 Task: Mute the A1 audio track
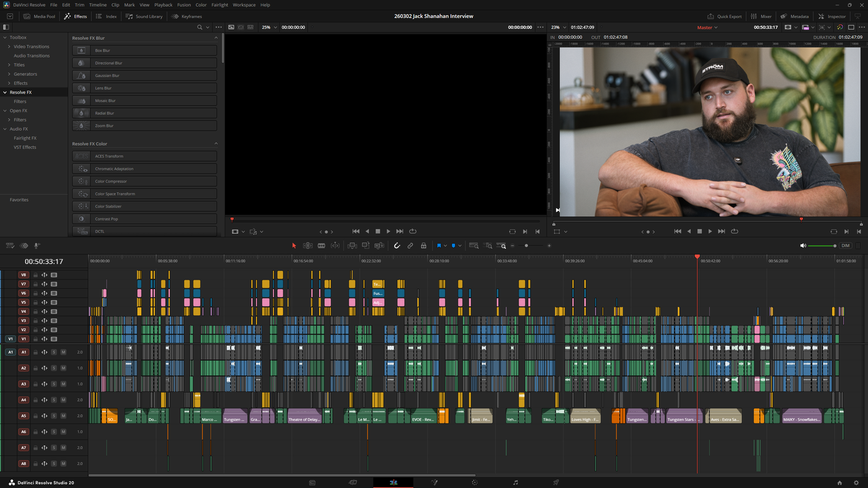click(x=62, y=352)
